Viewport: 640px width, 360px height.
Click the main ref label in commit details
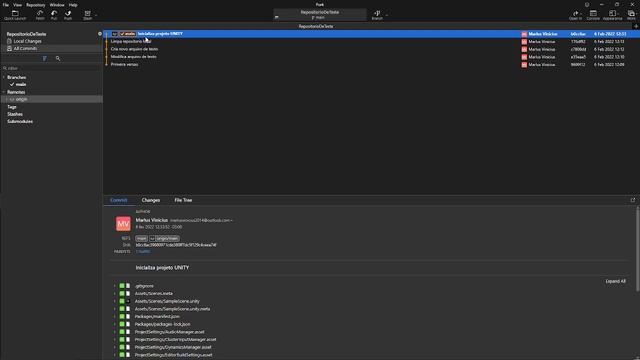pyautogui.click(x=141, y=238)
